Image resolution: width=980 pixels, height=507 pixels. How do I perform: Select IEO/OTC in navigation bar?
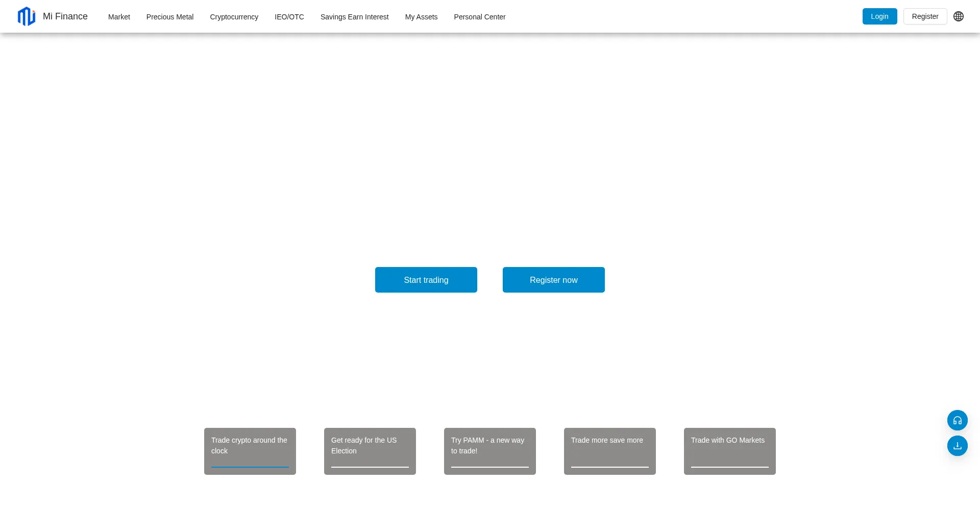coord(289,17)
